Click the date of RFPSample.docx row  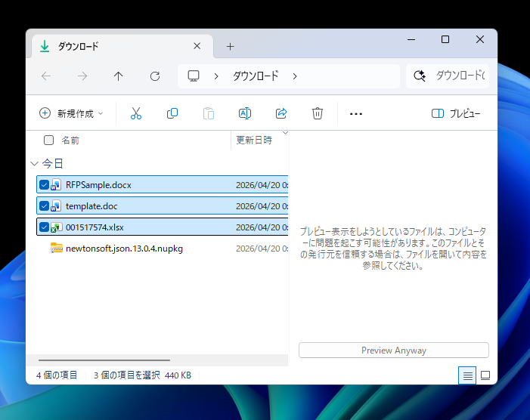pos(262,185)
